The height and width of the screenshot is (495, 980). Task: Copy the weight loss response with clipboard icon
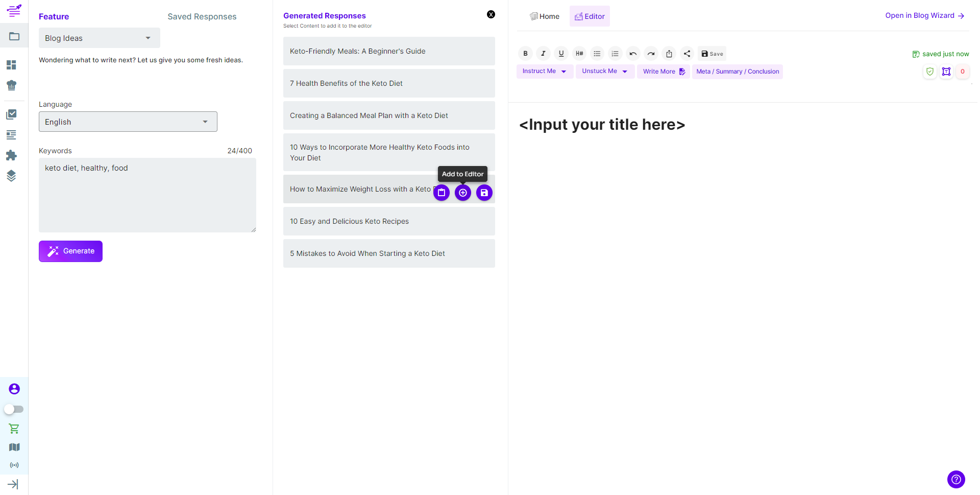pos(442,193)
